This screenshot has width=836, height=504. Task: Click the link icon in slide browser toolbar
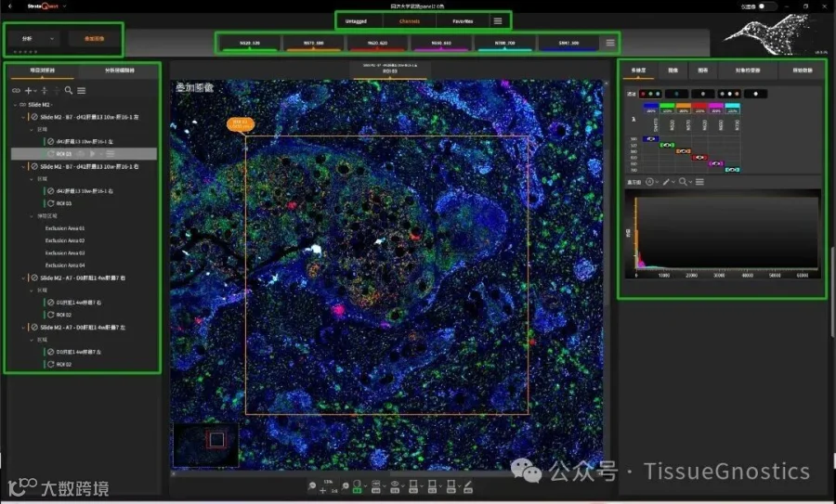16,91
